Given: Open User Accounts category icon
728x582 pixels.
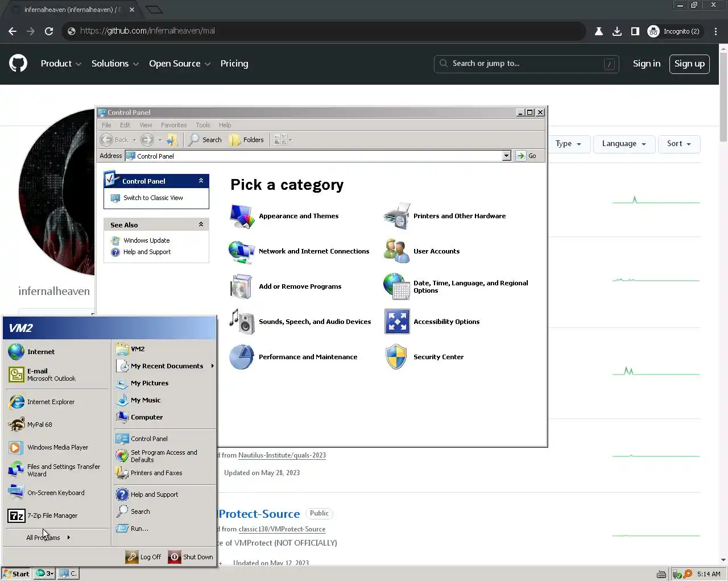Looking at the screenshot, I should 396,251.
